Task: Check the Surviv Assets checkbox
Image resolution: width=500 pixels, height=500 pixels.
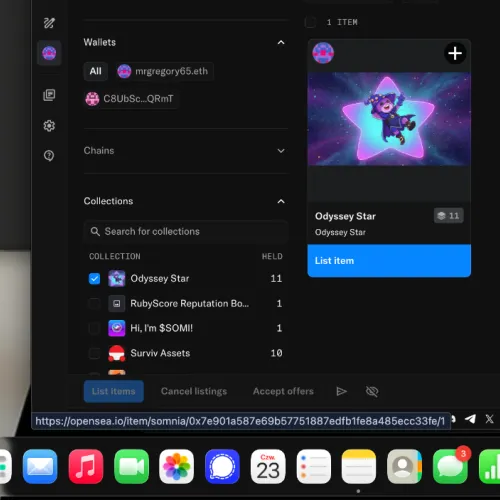Action: coord(94,353)
